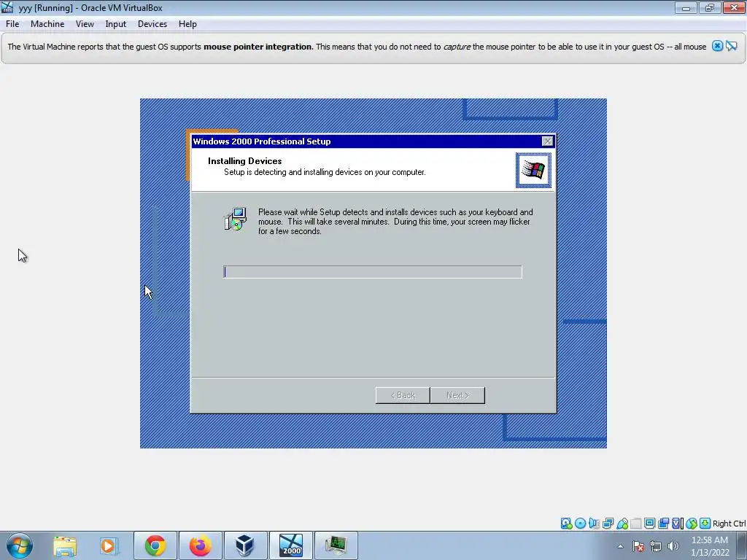Open Action Center flag icon
The image size is (747, 560).
(638, 546)
